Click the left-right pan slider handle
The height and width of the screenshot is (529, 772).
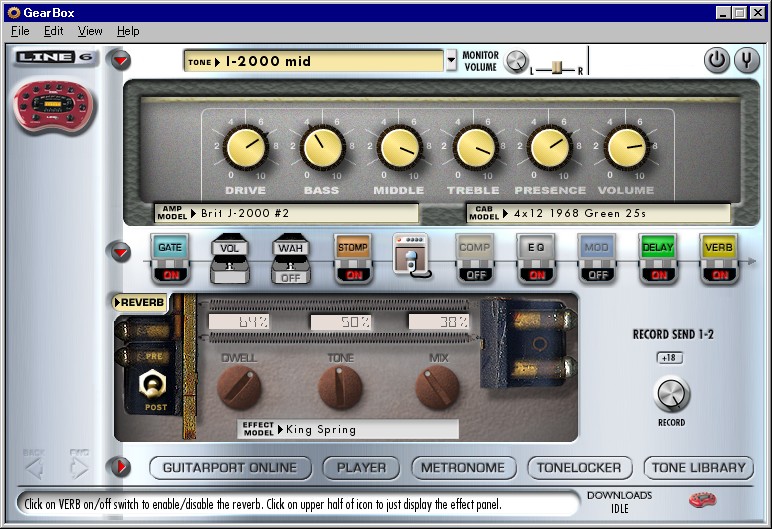pos(557,68)
